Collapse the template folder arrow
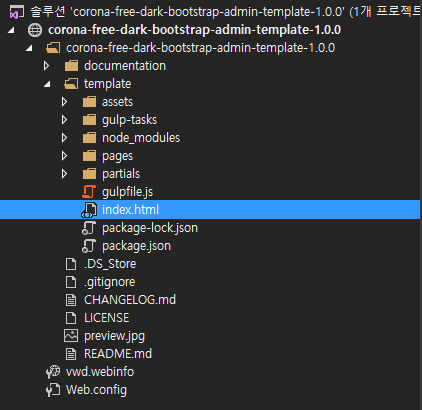 point(47,84)
